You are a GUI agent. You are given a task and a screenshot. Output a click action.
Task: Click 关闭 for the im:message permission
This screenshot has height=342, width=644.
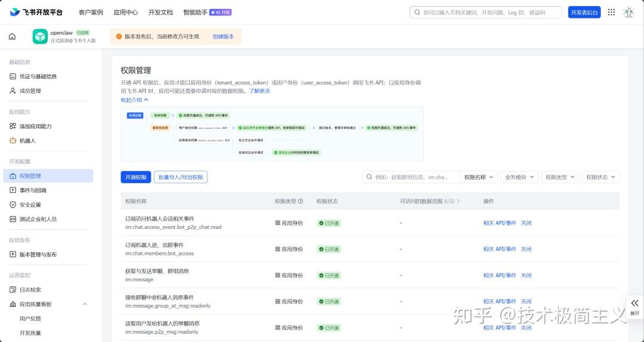click(526, 275)
